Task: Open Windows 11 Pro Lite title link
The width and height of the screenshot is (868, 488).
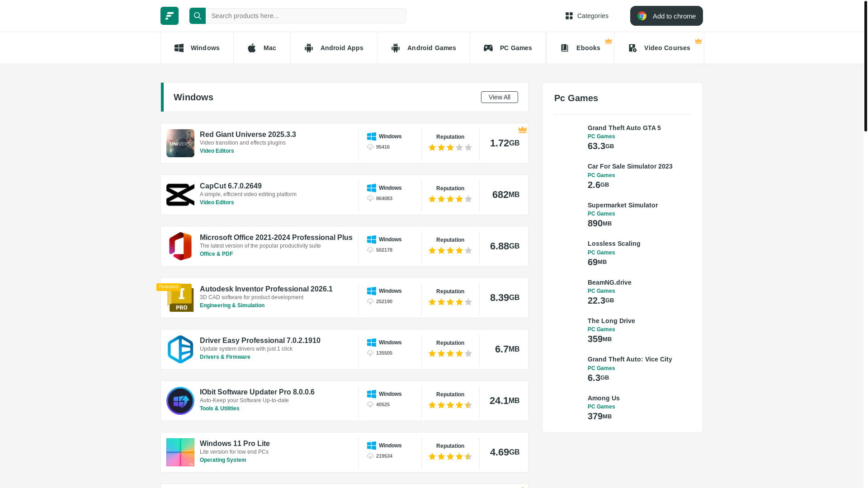Action: click(235, 443)
